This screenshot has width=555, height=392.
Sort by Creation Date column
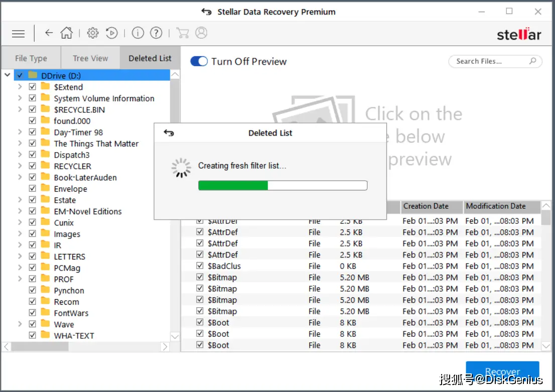tap(431, 206)
